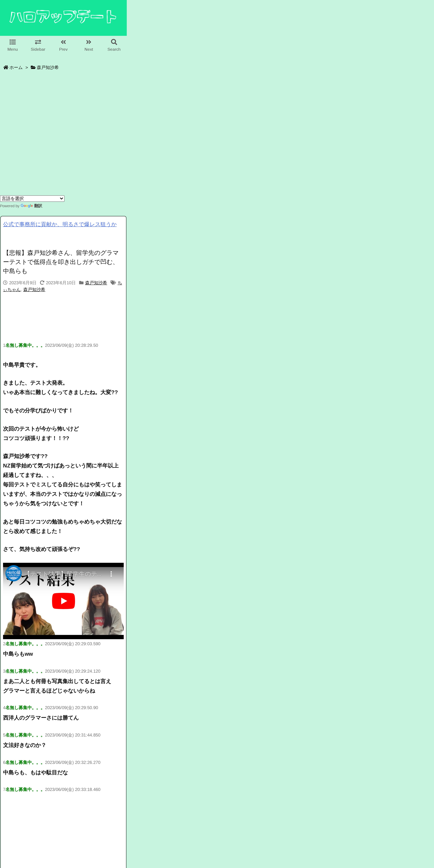
Task: Open 森戸知沙希 category link under title
Action: (x=96, y=283)
